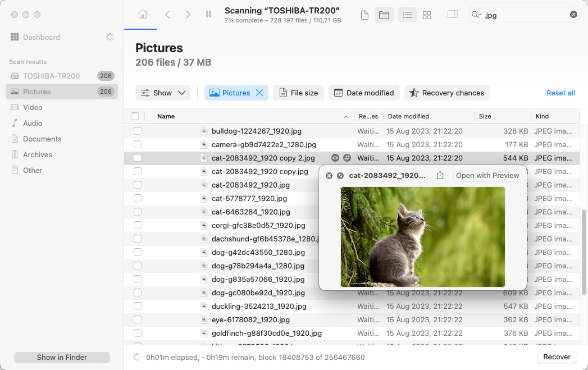The height and width of the screenshot is (370, 588).
Task: Check the cat-2083492_1920 copy 2.jpg checkbox
Action: click(138, 158)
